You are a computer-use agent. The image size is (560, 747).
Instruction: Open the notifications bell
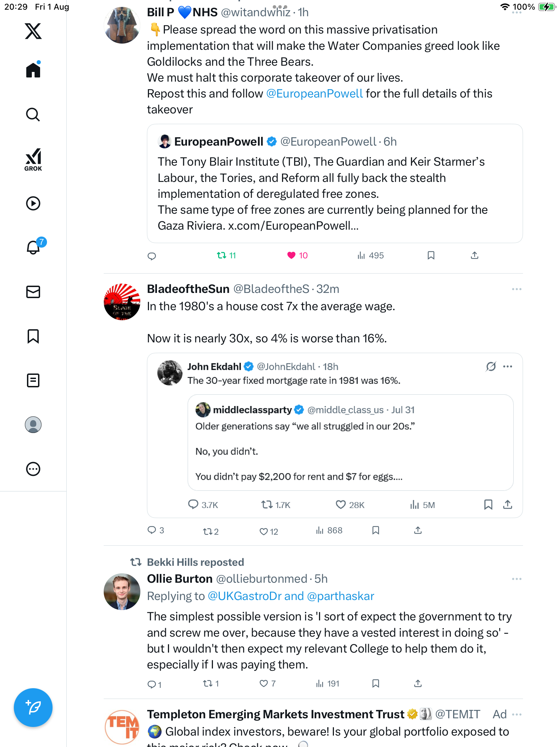coord(33,248)
